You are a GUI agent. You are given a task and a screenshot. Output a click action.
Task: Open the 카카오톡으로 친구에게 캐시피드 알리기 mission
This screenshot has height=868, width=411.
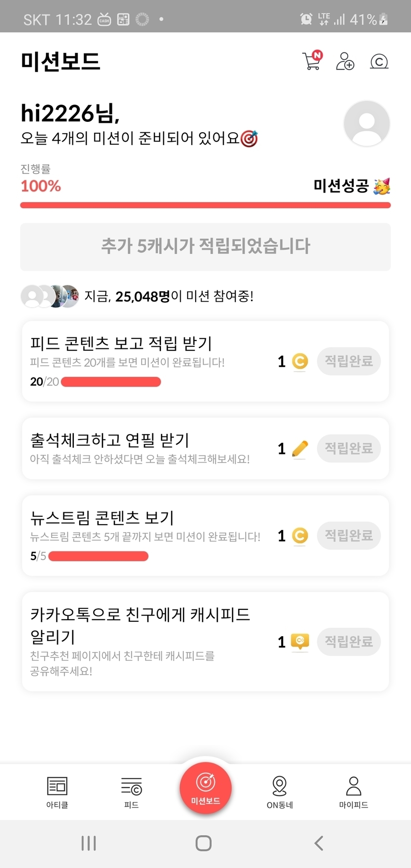pyautogui.click(x=140, y=625)
